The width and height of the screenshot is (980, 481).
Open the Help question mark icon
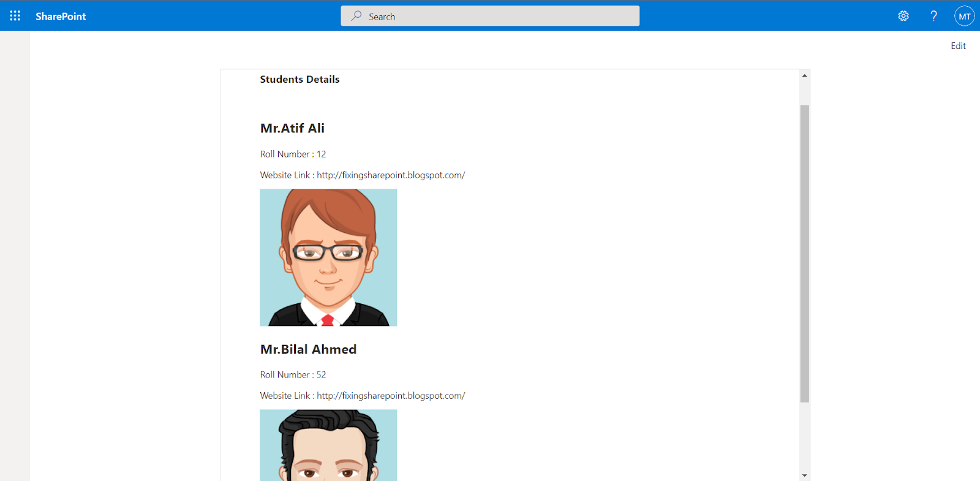(933, 16)
